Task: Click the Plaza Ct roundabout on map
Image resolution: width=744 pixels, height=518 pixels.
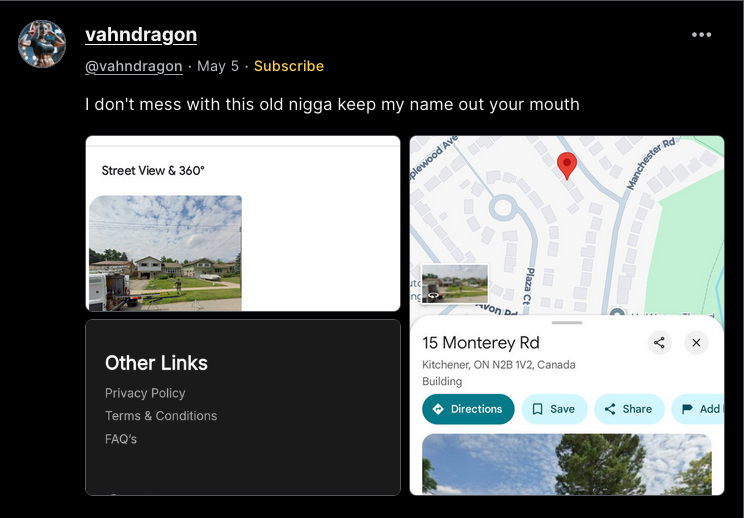Action: pos(502,208)
